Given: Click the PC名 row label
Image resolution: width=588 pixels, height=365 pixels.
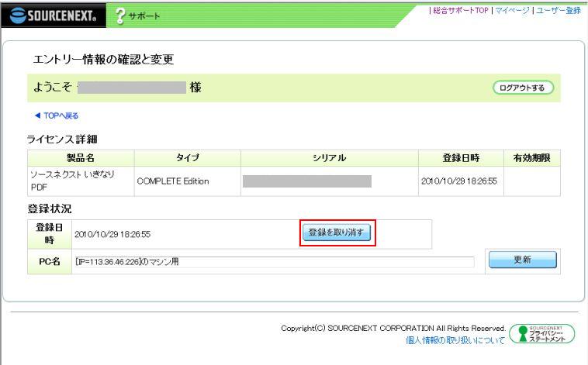Looking at the screenshot, I should 50,262.
